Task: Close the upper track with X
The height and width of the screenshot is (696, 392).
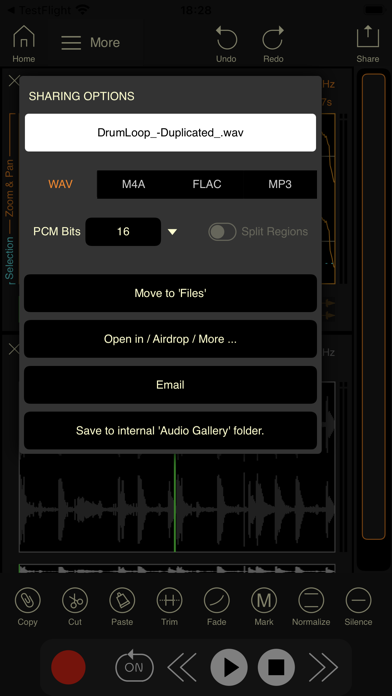Action: (14, 80)
